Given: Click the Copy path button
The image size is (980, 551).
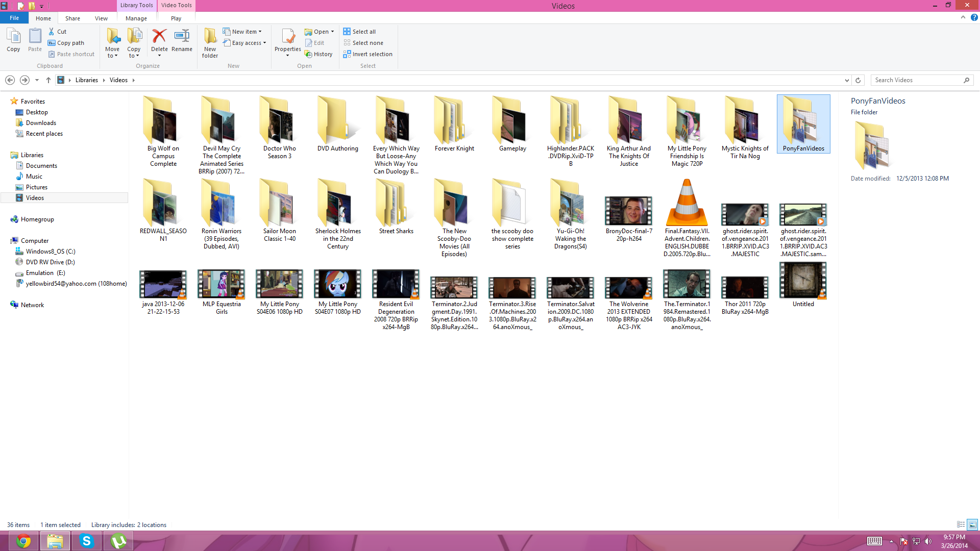Looking at the screenshot, I should point(66,43).
